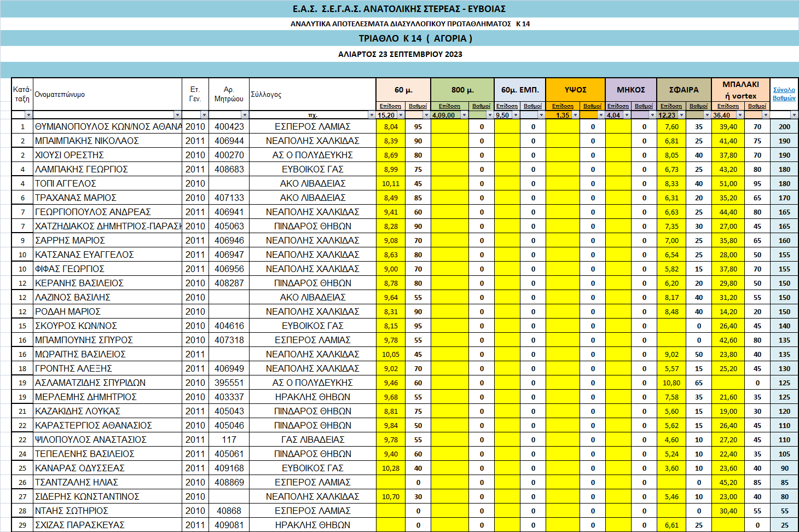This screenshot has width=799, height=532.
Task: Open filter dropdown beside 36,40 value
Action: coord(740,115)
